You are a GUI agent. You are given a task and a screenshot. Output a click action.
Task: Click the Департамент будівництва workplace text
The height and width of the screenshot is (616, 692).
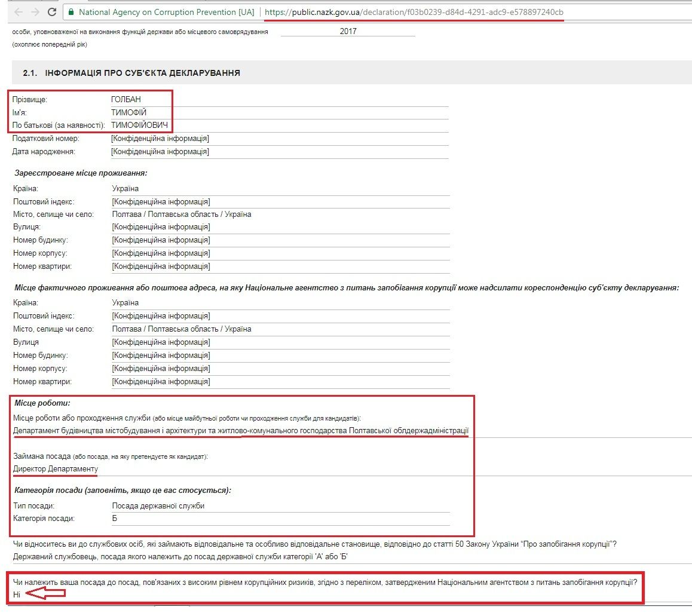point(241,431)
